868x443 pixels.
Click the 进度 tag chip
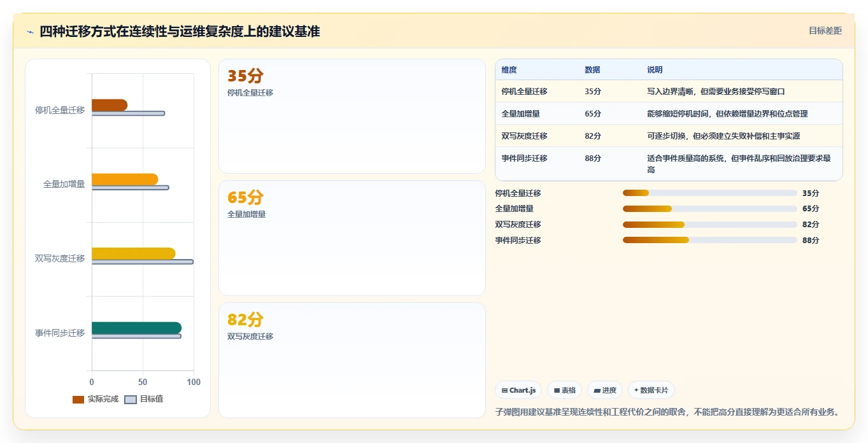[x=605, y=390]
